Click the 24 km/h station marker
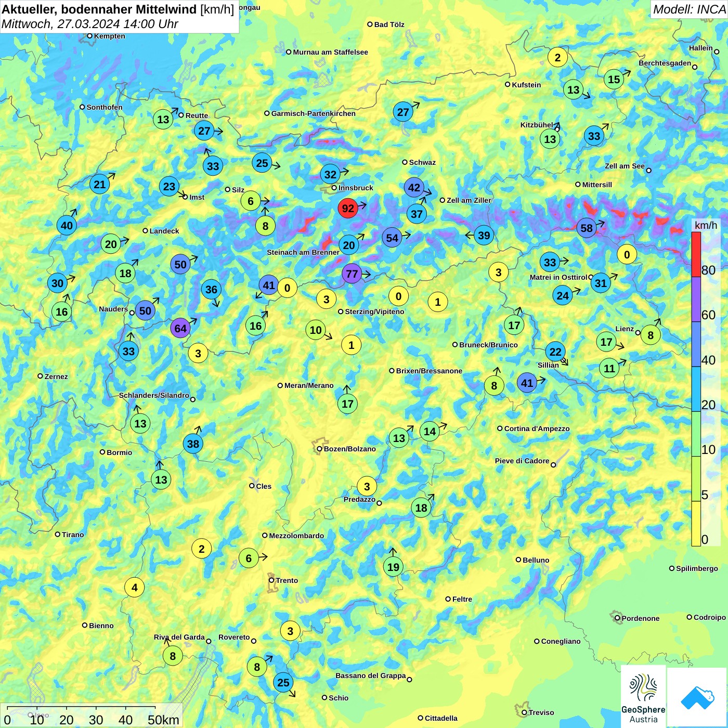Image resolution: width=728 pixels, height=728 pixels. (563, 296)
